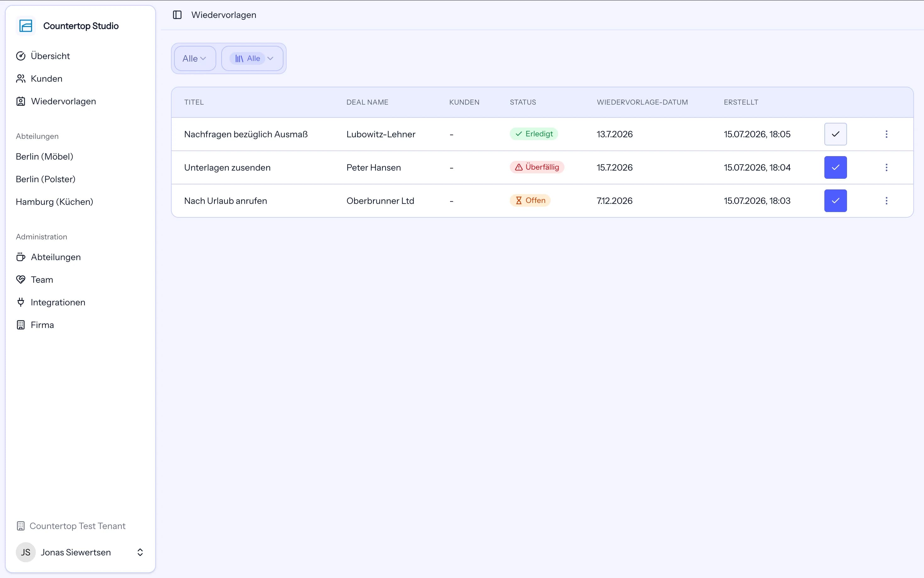Open more options for Nachfragen bezüglich Ausmaß
Viewport: 924px width, 578px height.
tap(887, 134)
